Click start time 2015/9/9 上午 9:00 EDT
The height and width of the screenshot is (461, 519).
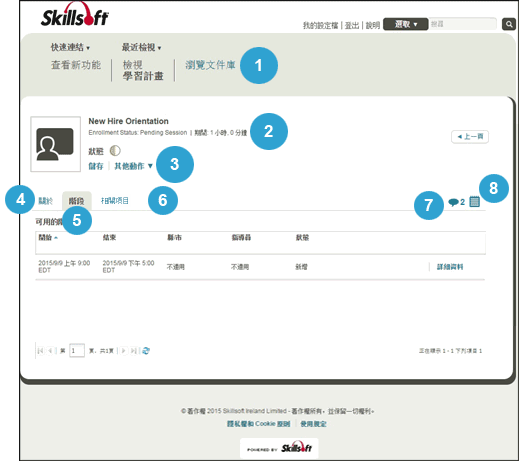tap(64, 266)
